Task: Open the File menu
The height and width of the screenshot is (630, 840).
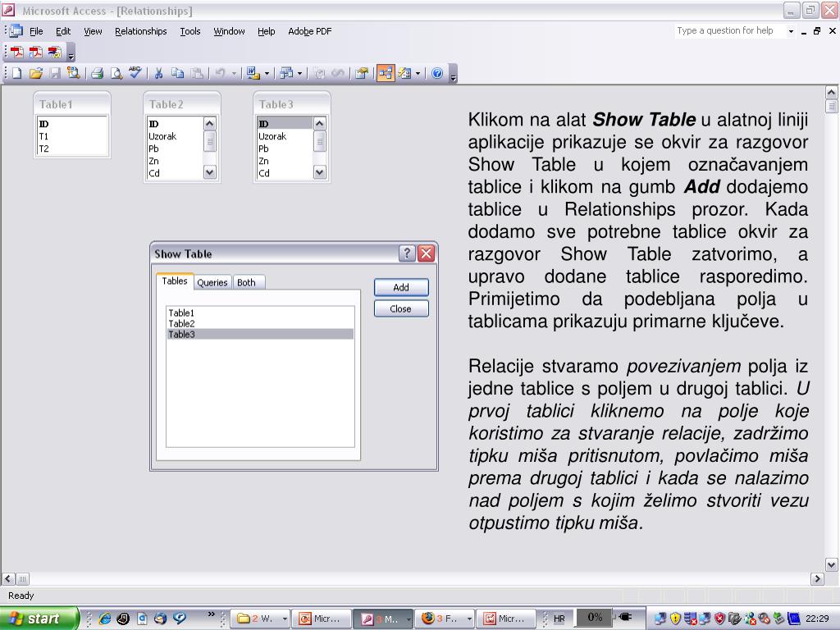Action: pos(36,31)
